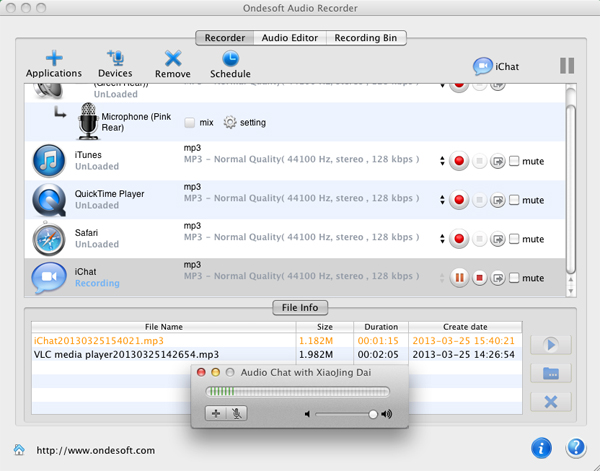This screenshot has height=471, width=600.
Task: Check the mix box for Microphone
Action: (x=190, y=122)
